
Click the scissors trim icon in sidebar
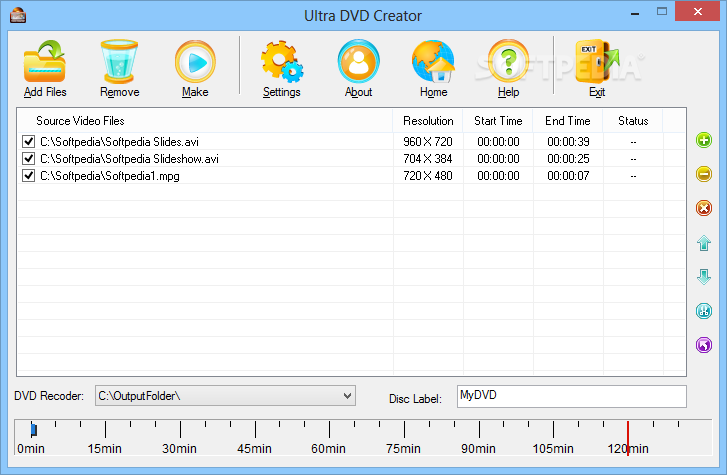point(704,311)
